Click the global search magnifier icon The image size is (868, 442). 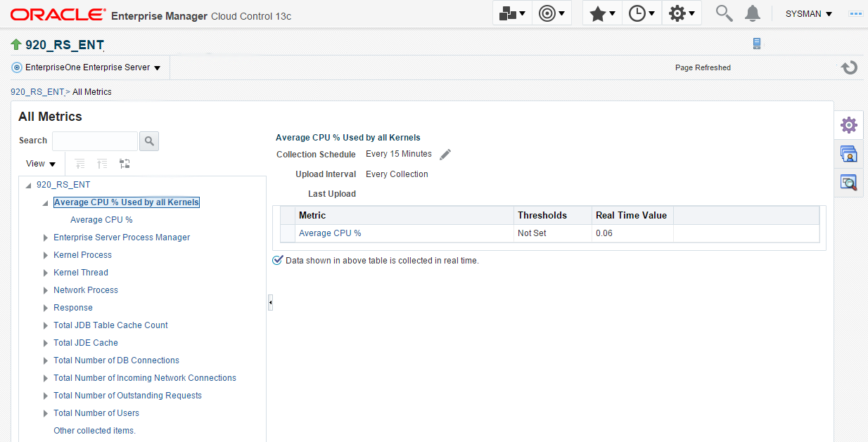tap(724, 13)
